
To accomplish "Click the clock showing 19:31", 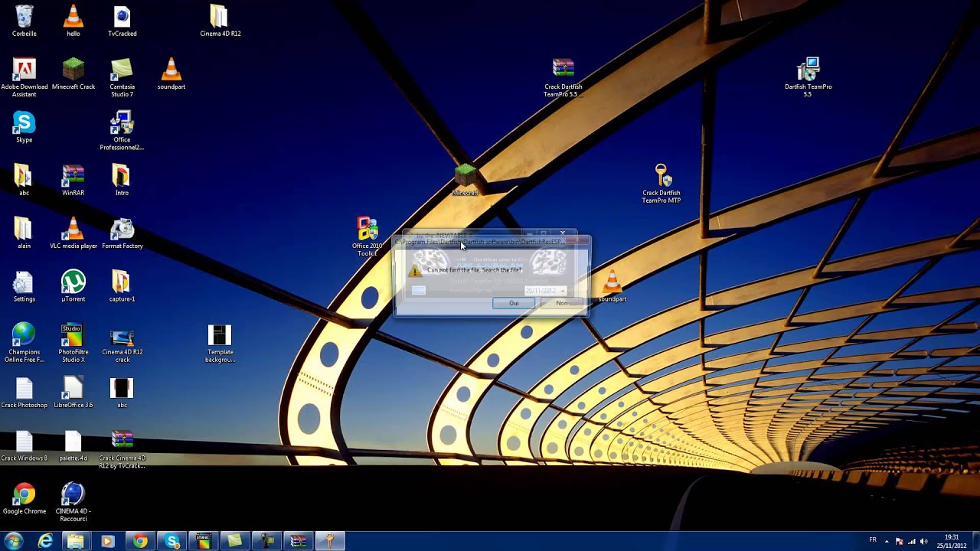I will point(952,541).
